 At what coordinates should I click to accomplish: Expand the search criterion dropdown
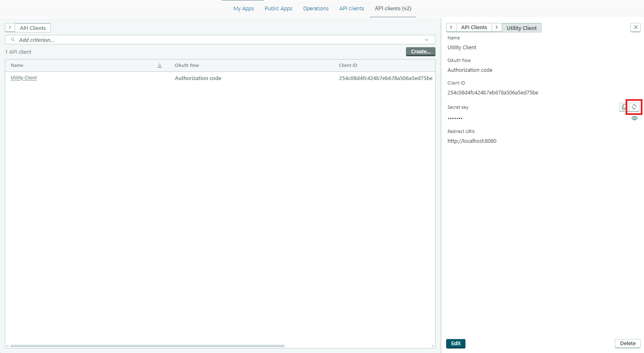tap(426, 40)
